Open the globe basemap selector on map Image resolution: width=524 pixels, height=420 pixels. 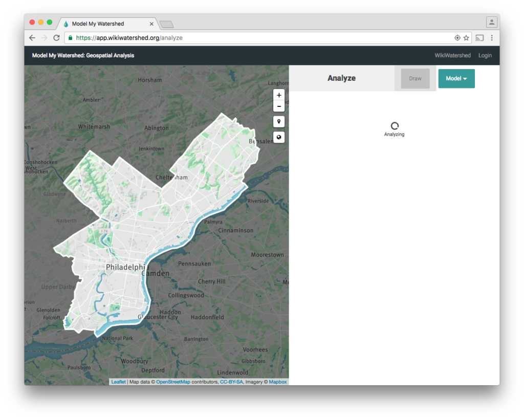tap(279, 137)
